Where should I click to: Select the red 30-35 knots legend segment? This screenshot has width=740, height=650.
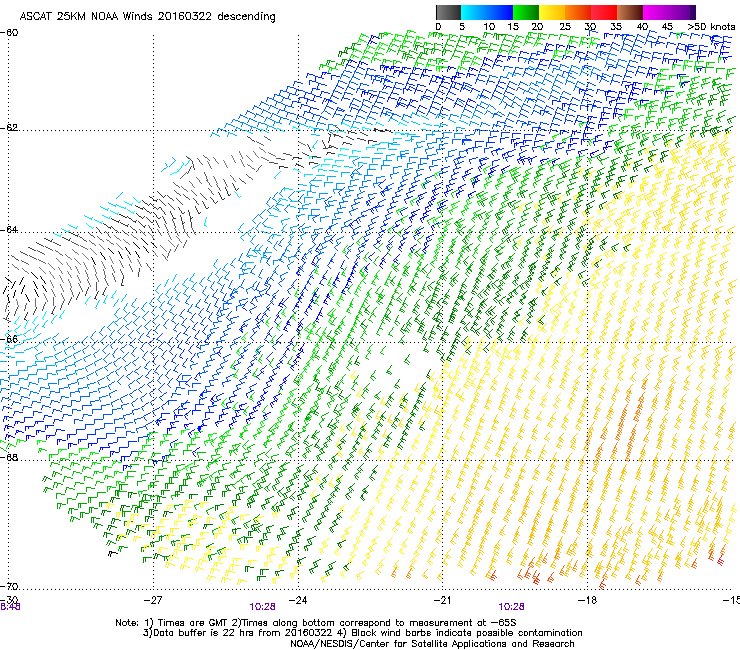click(x=604, y=12)
